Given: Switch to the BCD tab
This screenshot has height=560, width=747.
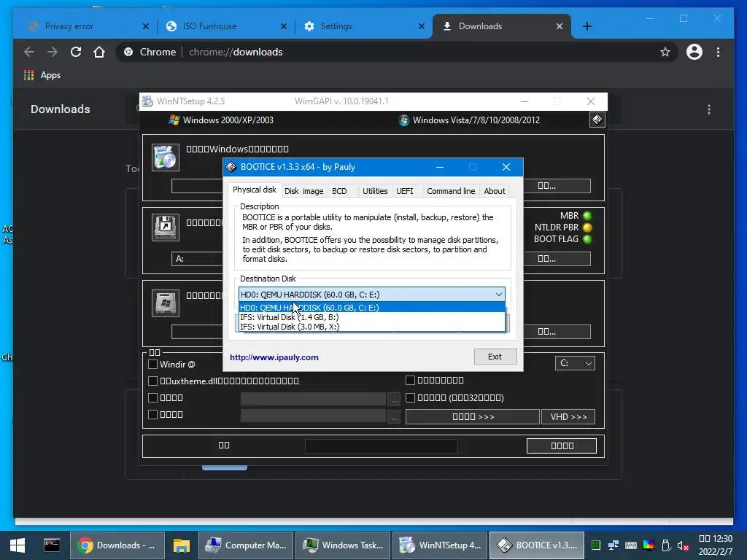Looking at the screenshot, I should click(339, 191).
